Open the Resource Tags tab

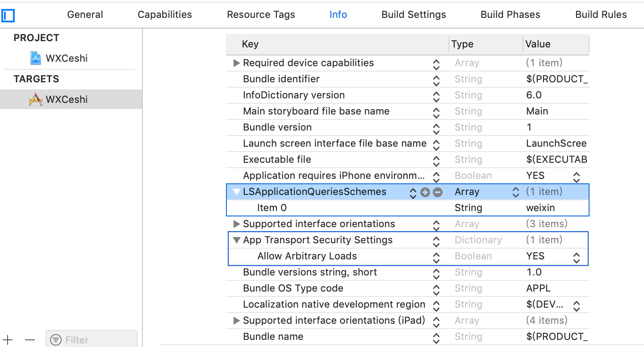click(x=261, y=15)
